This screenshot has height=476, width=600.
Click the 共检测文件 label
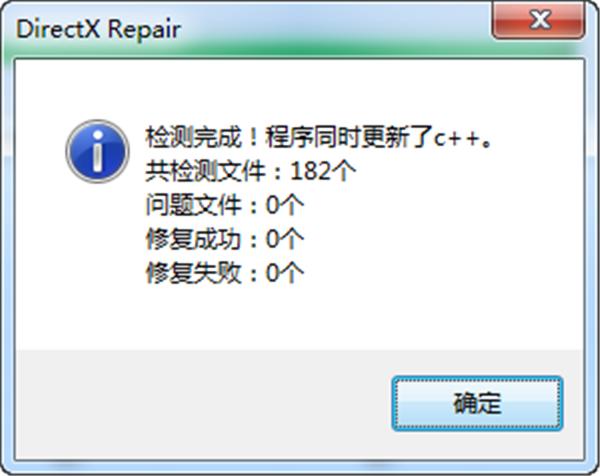205,171
